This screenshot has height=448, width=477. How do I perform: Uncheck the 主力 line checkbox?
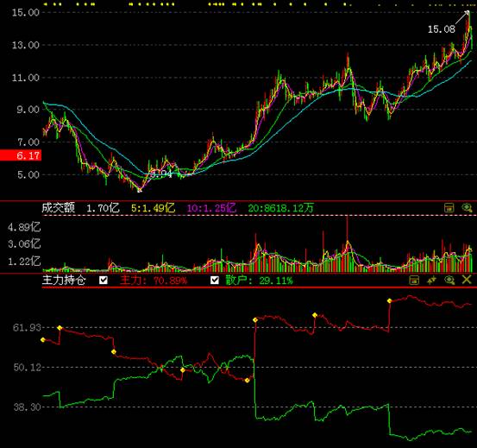(104, 280)
